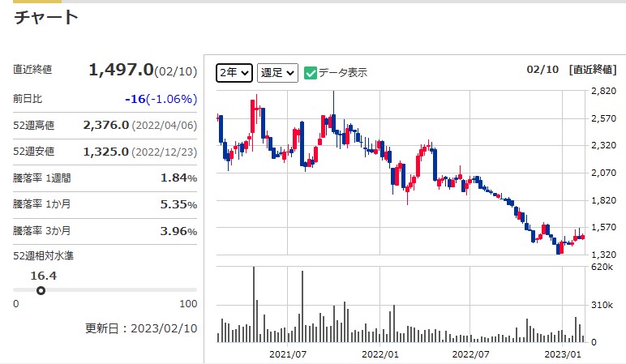Click the 1,320 price axis label
626x364 pixels.
[603, 255]
